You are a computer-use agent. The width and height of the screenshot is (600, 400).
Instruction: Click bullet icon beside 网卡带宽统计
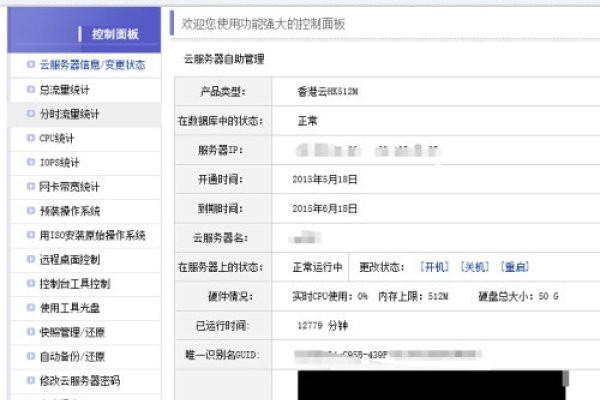tap(31, 186)
